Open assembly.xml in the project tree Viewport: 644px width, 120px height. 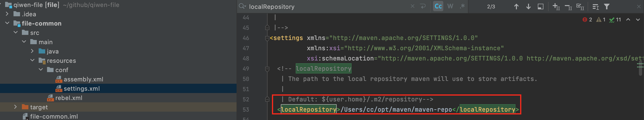tap(83, 79)
